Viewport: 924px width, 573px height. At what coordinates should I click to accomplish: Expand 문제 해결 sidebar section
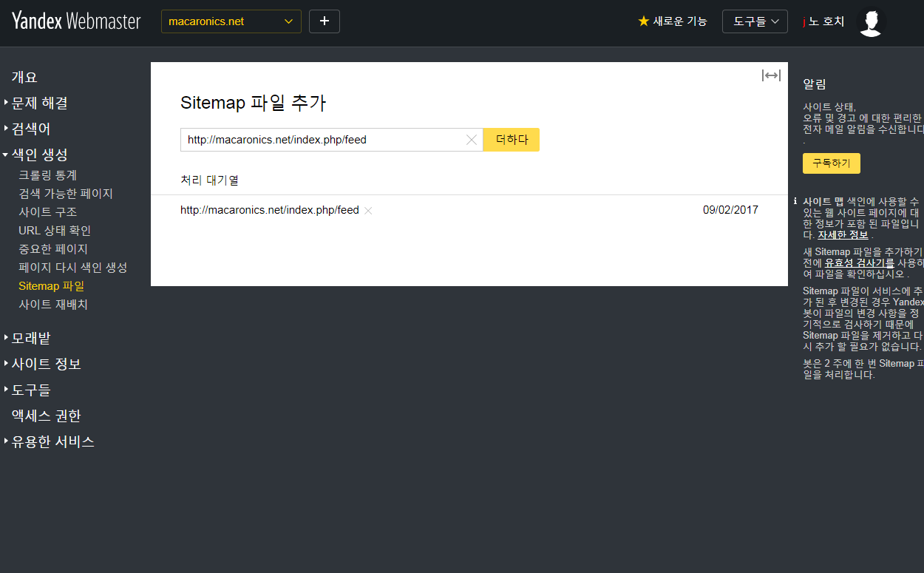click(40, 103)
